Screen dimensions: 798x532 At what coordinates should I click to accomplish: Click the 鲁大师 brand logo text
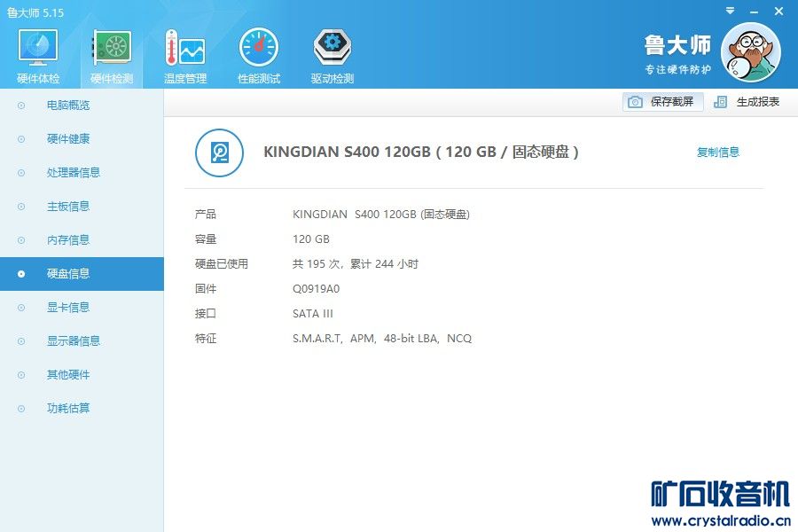pos(677,45)
